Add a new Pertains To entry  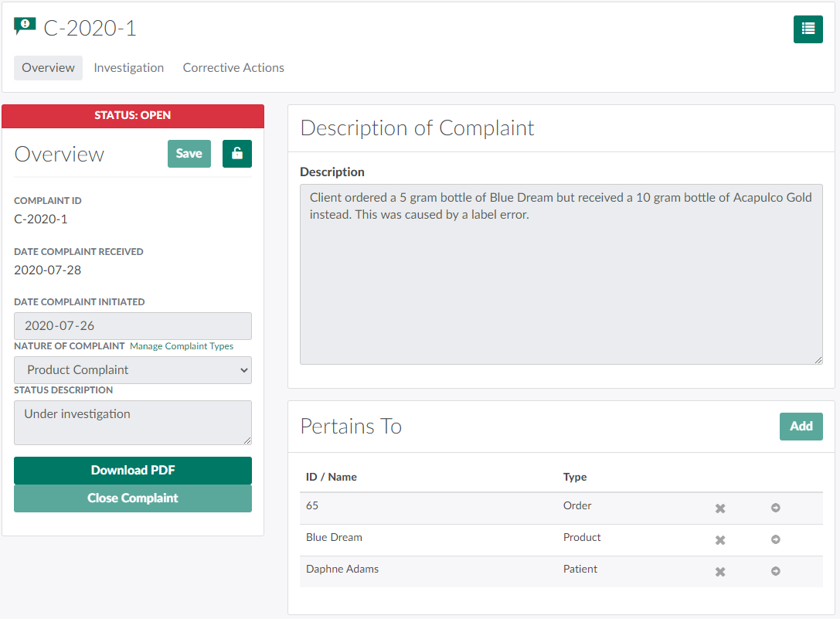pyautogui.click(x=801, y=427)
